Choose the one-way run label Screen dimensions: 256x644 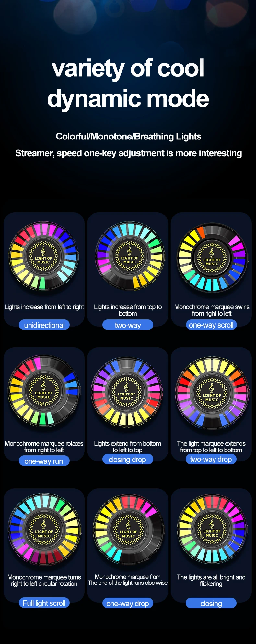(44, 461)
